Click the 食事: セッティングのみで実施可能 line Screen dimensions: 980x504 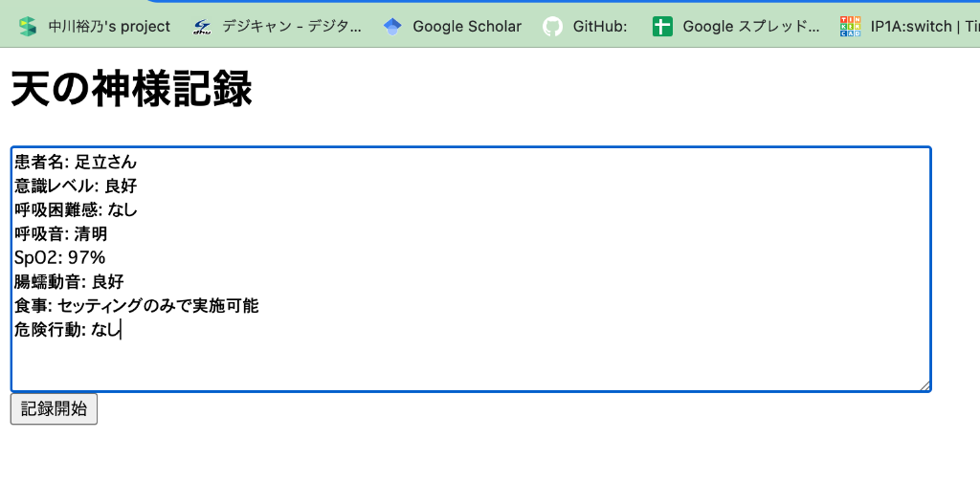pos(136,305)
